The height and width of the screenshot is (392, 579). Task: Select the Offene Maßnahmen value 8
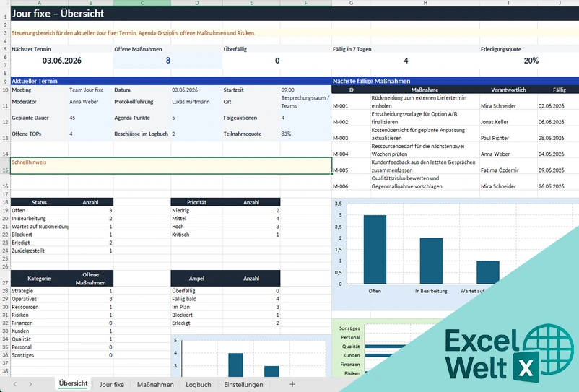pos(167,61)
